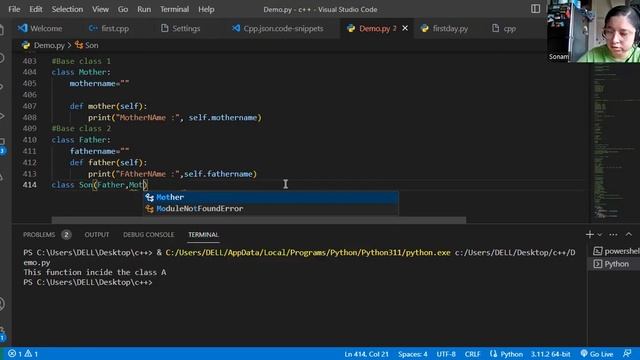
Task: Select interpreter 3.11.2 64-bit
Action: [550, 354]
